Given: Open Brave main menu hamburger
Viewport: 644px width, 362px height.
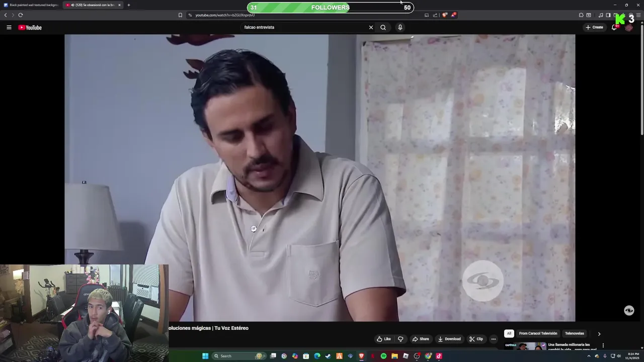Looking at the screenshot, I should [x=638, y=15].
